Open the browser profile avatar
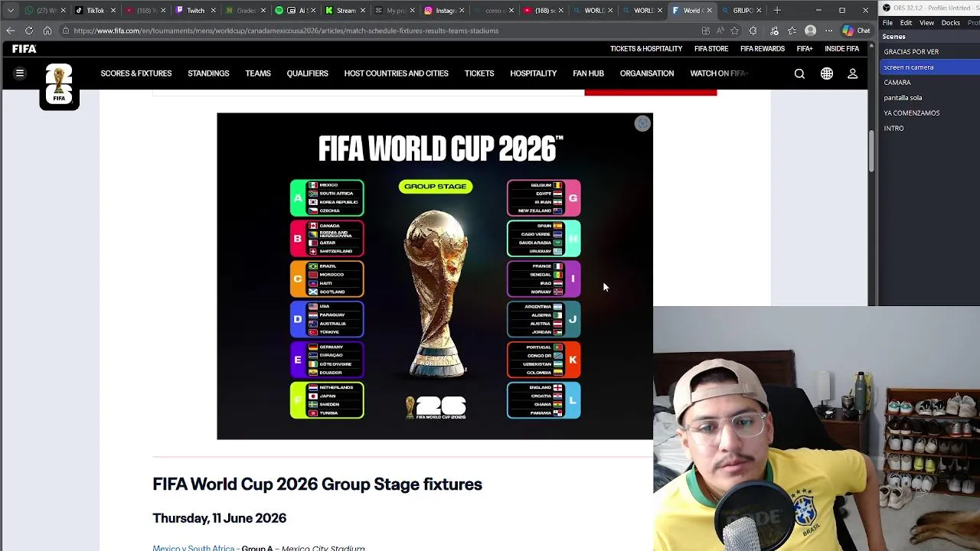Viewport: 980px width, 551px height. tap(811, 31)
